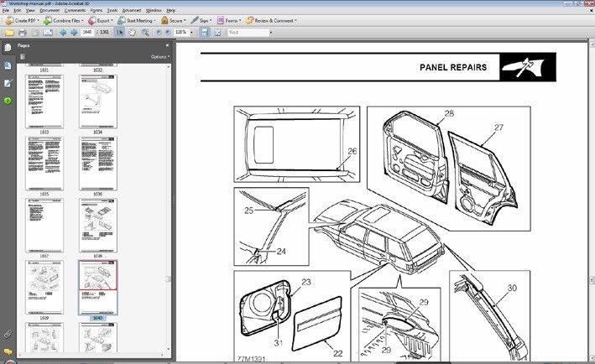This screenshot has width=595, height=364.
Task: Open the Start Meeting dropdown
Action: click(x=137, y=21)
